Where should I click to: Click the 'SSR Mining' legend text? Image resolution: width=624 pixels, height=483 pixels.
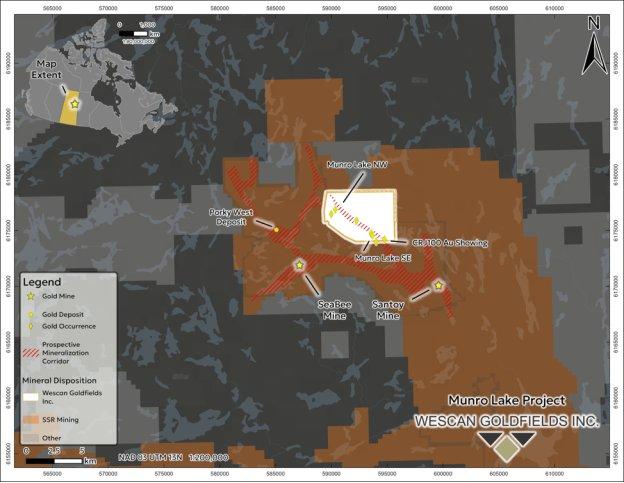[60, 420]
